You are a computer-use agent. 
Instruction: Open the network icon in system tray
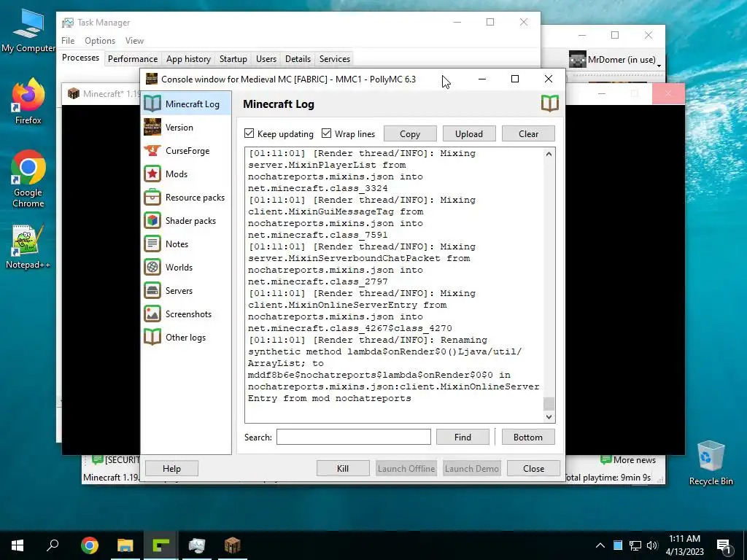pos(635,545)
